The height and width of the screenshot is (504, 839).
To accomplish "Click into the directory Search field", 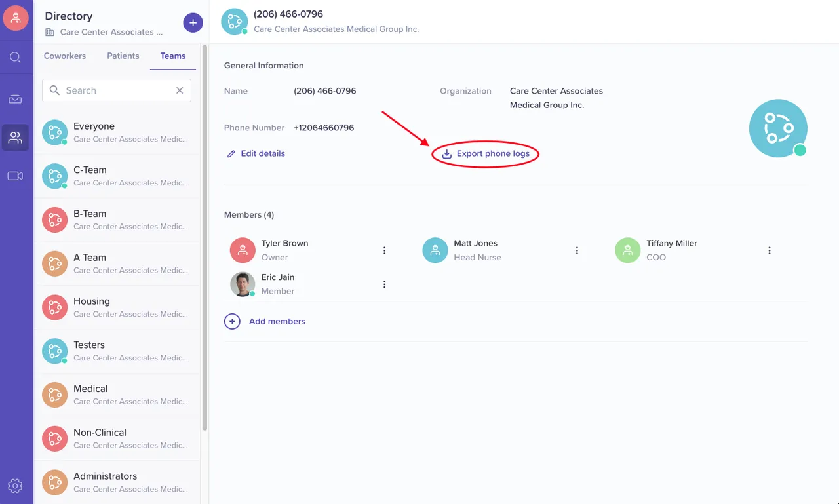I will pos(117,90).
